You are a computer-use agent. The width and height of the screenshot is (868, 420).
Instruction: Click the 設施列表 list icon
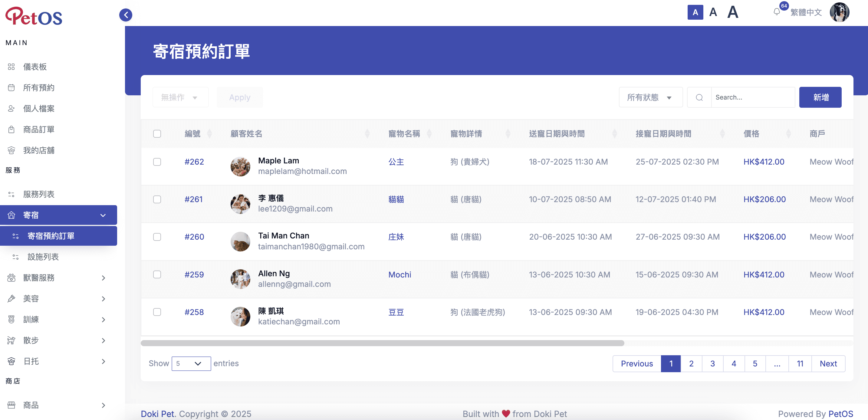coord(15,257)
